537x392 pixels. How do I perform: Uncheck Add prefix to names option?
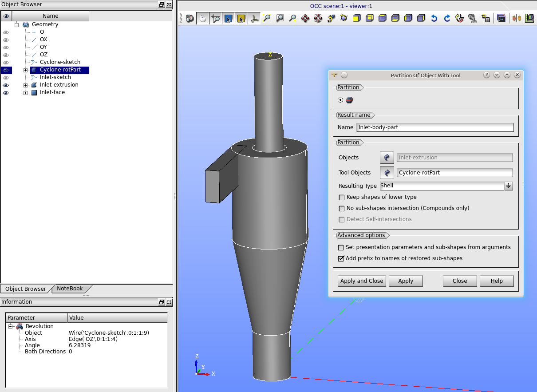[341, 258]
